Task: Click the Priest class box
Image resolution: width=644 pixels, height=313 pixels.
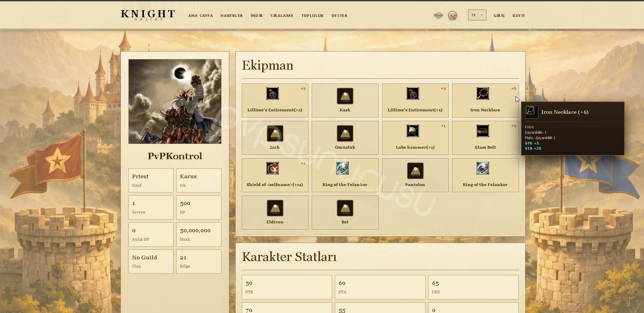Action: pyautogui.click(x=151, y=180)
